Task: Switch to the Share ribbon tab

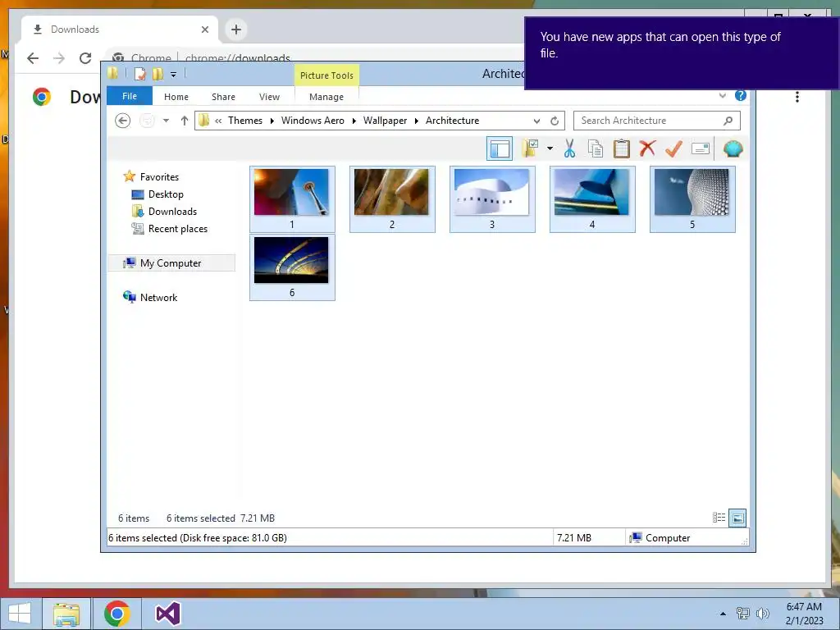Action: [223, 97]
